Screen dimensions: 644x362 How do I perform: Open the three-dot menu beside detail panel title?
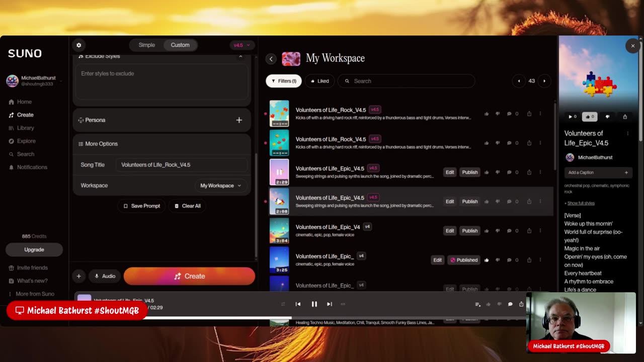(x=627, y=133)
